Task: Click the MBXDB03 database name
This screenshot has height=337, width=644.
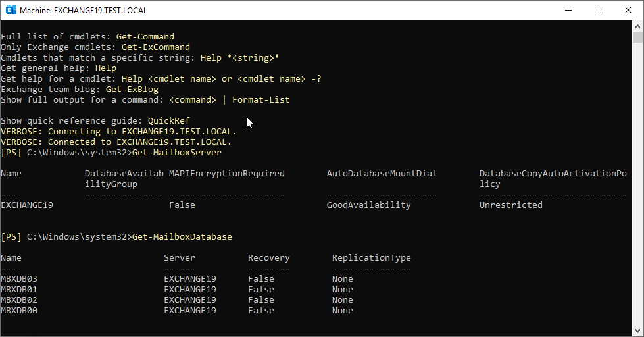Action: pyautogui.click(x=19, y=278)
